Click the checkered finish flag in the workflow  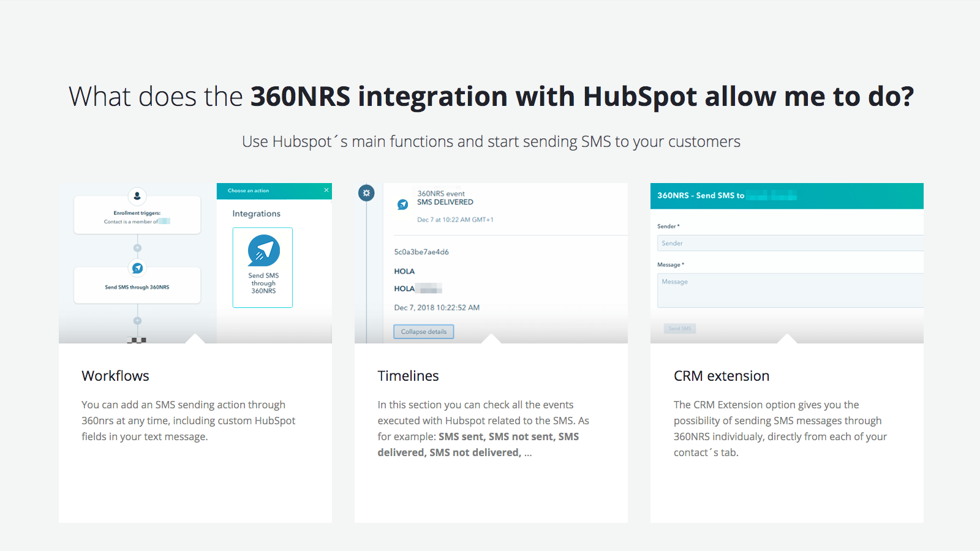[137, 340]
